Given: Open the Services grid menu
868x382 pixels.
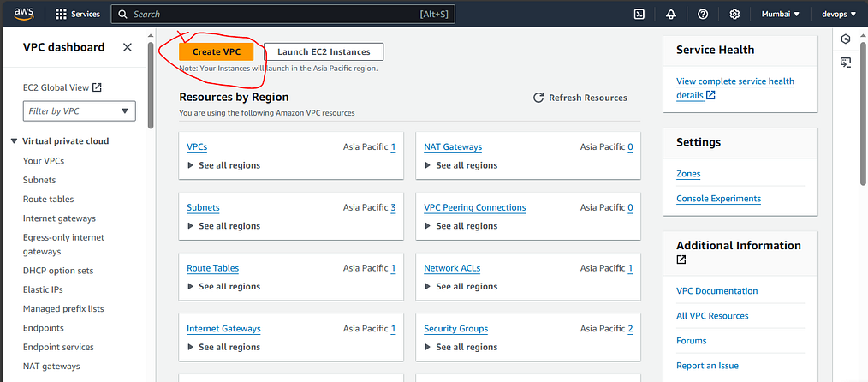Looking at the screenshot, I should pyautogui.click(x=78, y=15).
